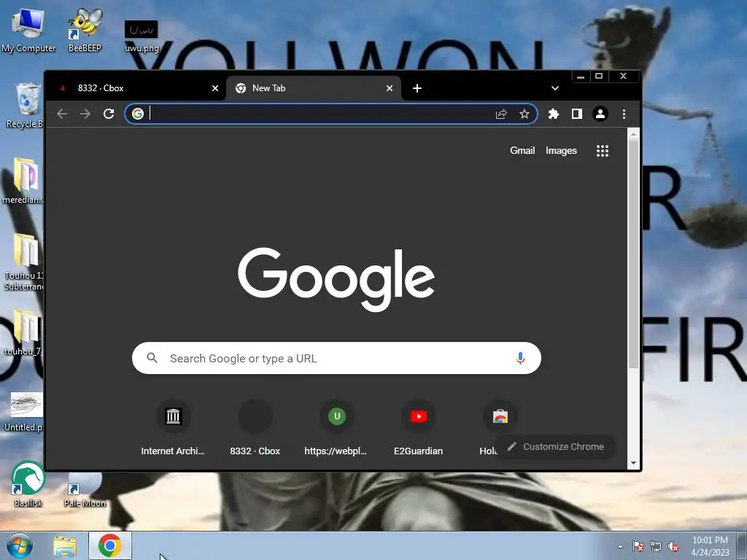Screen dimensions: 747x560
Task: Open Google Images link
Action: [561, 150]
